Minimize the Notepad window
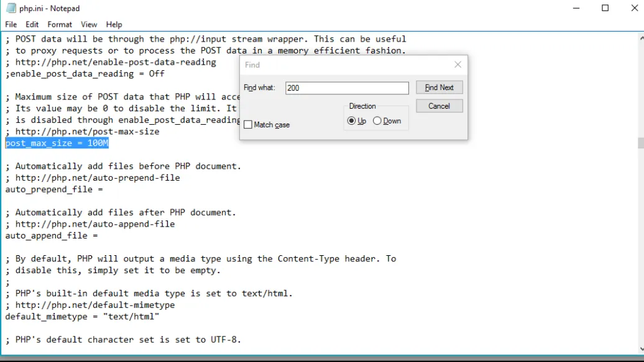This screenshot has width=644, height=362. coord(576,8)
